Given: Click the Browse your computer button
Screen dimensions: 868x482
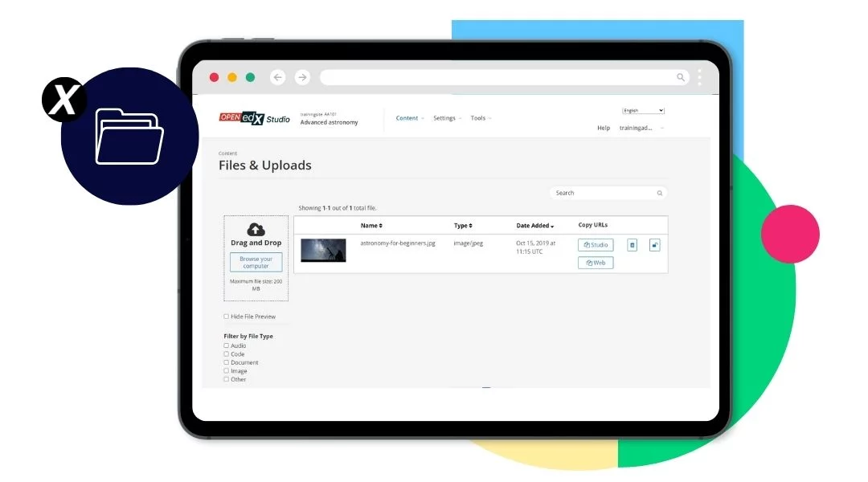Looking at the screenshot, I should click(256, 263).
